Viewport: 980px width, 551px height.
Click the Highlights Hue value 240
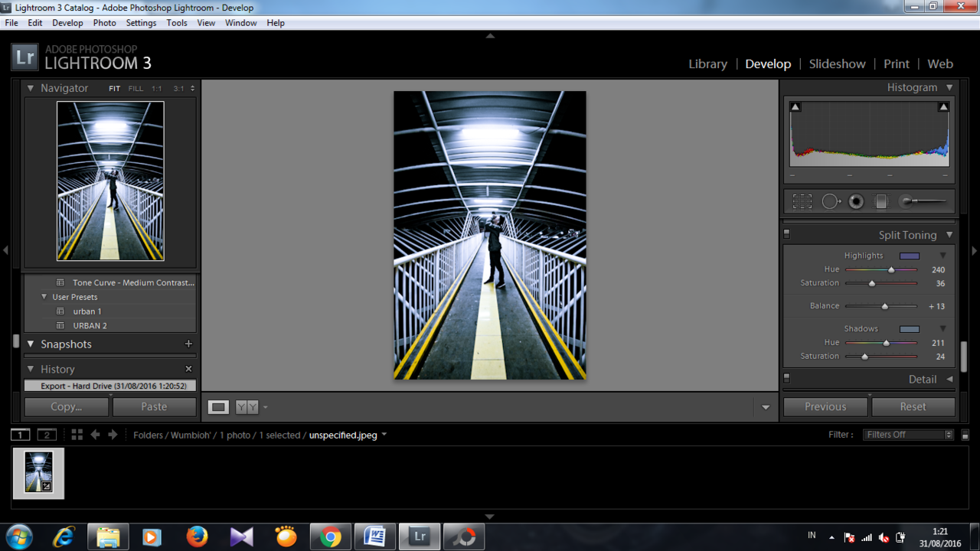[x=938, y=270]
